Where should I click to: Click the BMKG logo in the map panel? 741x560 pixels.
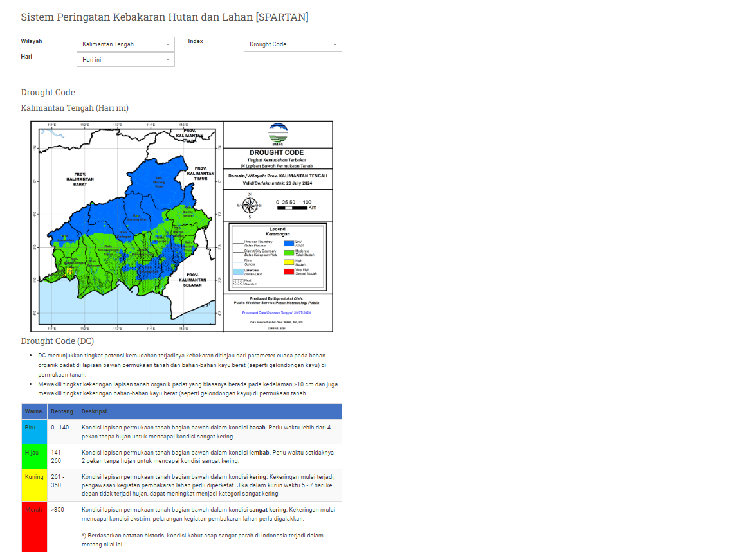pos(278,134)
